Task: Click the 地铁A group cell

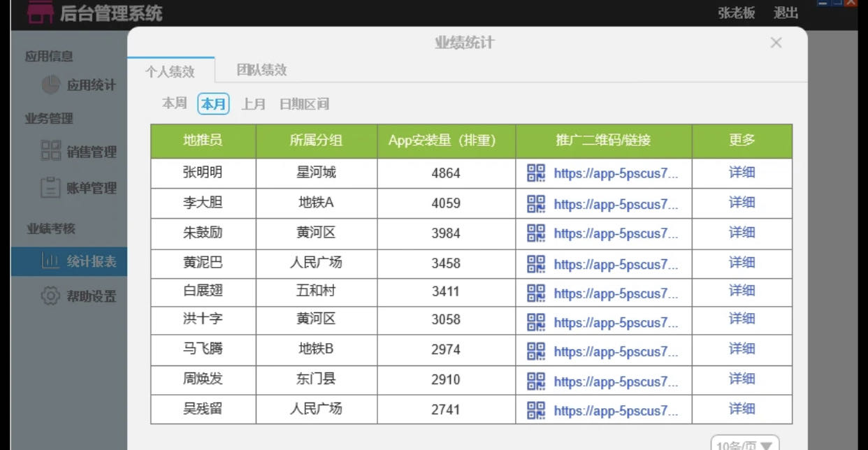Action: (316, 203)
